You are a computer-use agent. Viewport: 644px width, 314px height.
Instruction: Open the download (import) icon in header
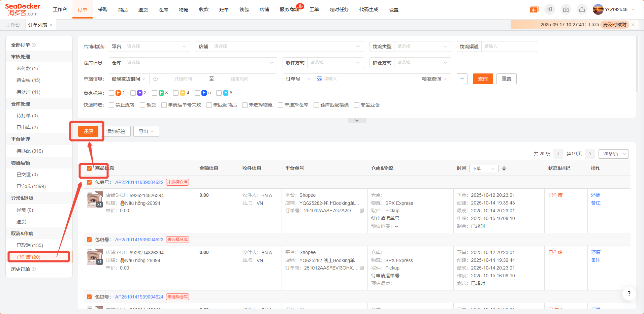[x=566, y=9]
